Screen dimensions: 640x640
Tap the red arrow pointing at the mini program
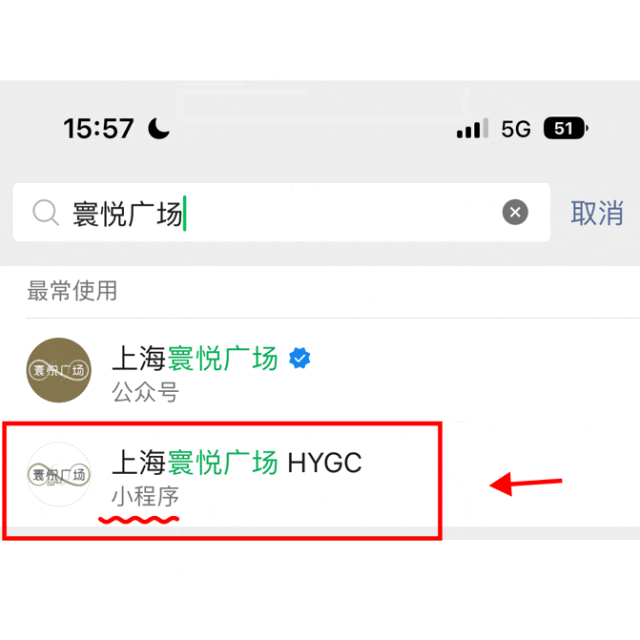[x=526, y=484]
